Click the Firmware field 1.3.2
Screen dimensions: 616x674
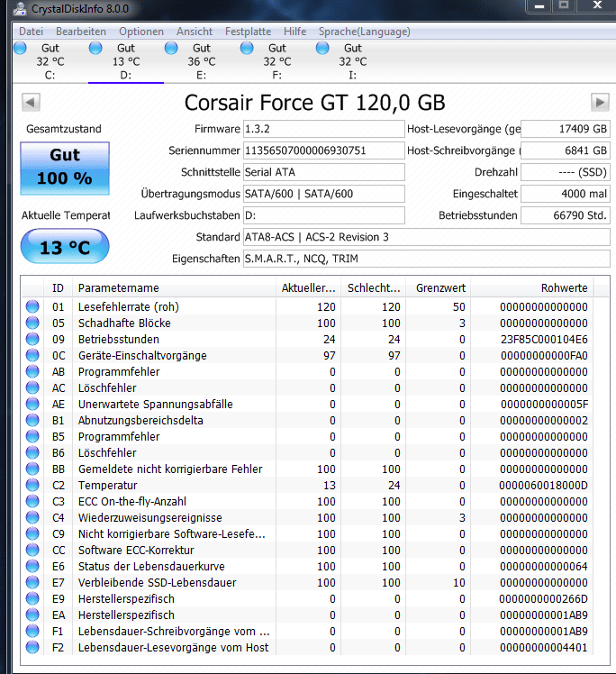click(x=324, y=129)
